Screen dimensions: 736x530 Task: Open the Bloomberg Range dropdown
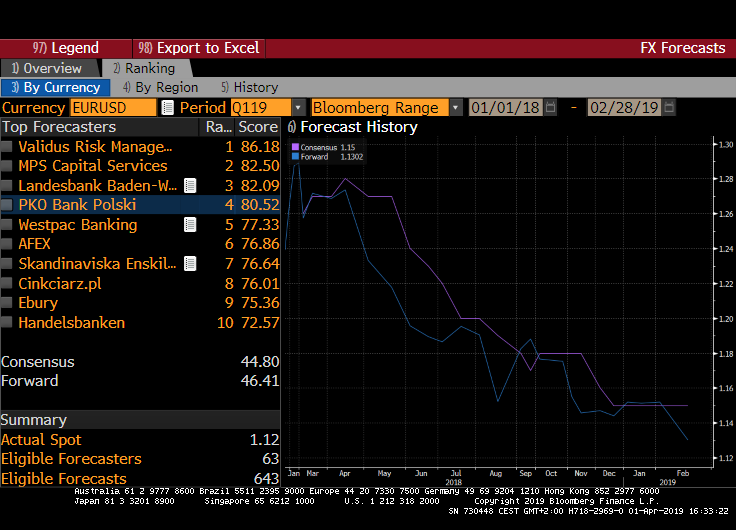(456, 108)
